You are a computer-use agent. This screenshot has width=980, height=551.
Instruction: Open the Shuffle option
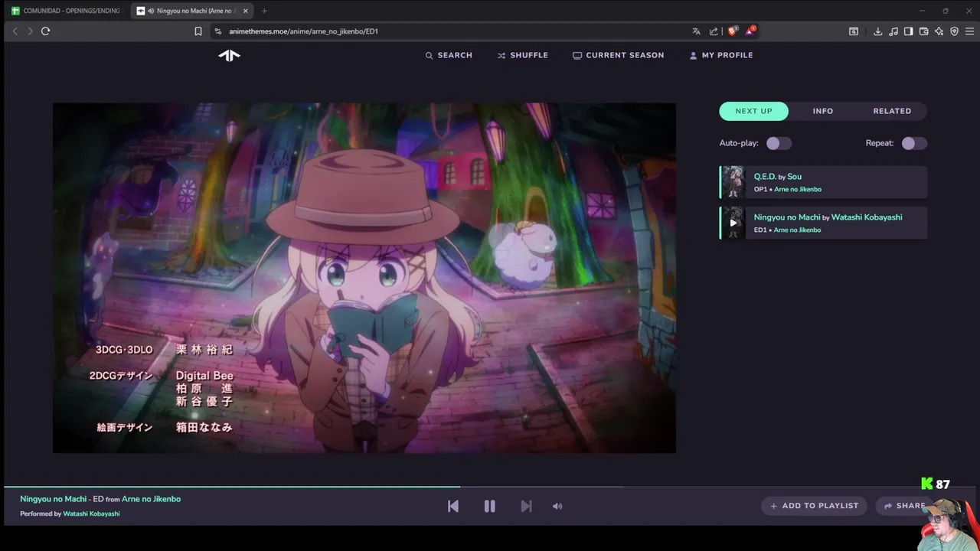coord(523,55)
